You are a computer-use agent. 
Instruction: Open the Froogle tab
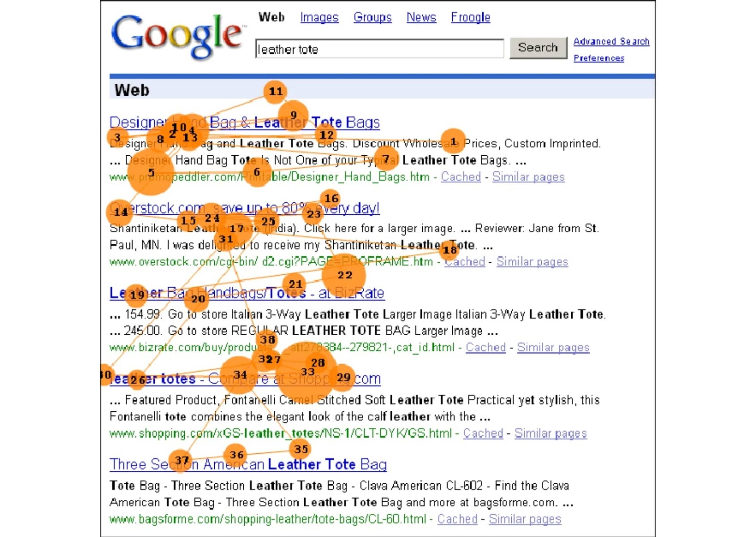(470, 17)
